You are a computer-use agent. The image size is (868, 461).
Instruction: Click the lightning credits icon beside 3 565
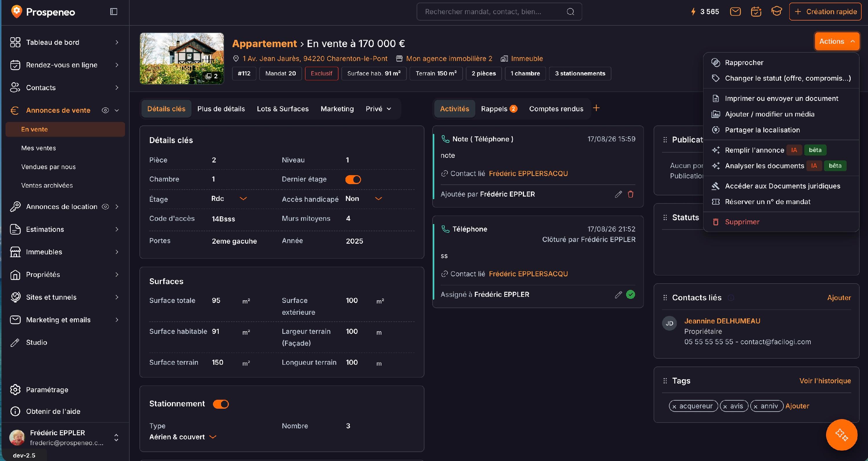pos(693,12)
